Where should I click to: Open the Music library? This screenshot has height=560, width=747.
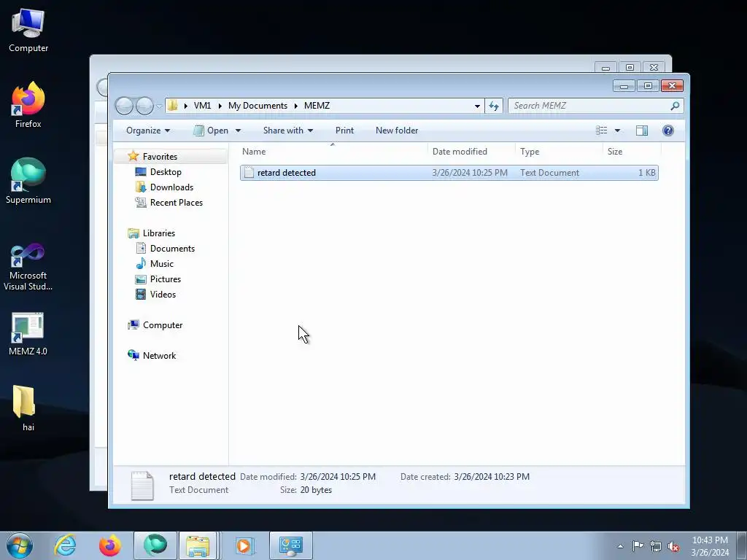pyautogui.click(x=161, y=264)
